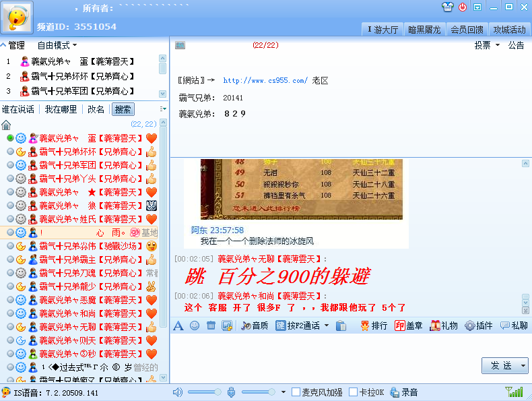The width and height of the screenshot is (532, 401).
Task: Mute the microphone icon
Action: pyautogui.click(x=231, y=392)
